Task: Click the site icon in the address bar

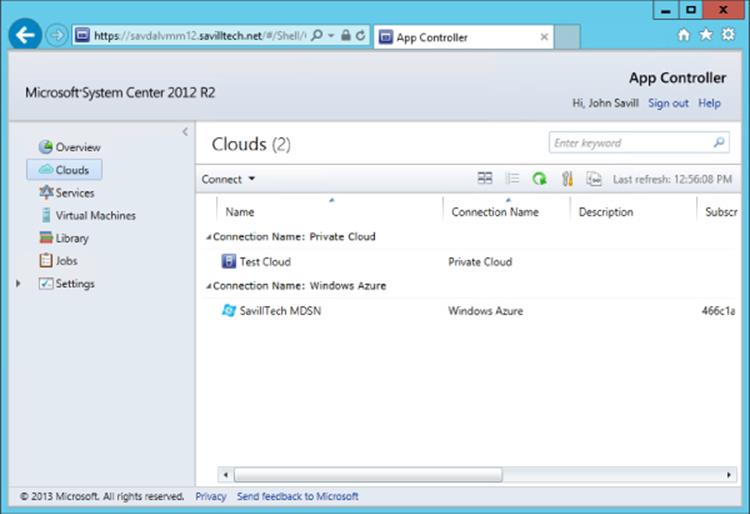Action: tap(82, 35)
